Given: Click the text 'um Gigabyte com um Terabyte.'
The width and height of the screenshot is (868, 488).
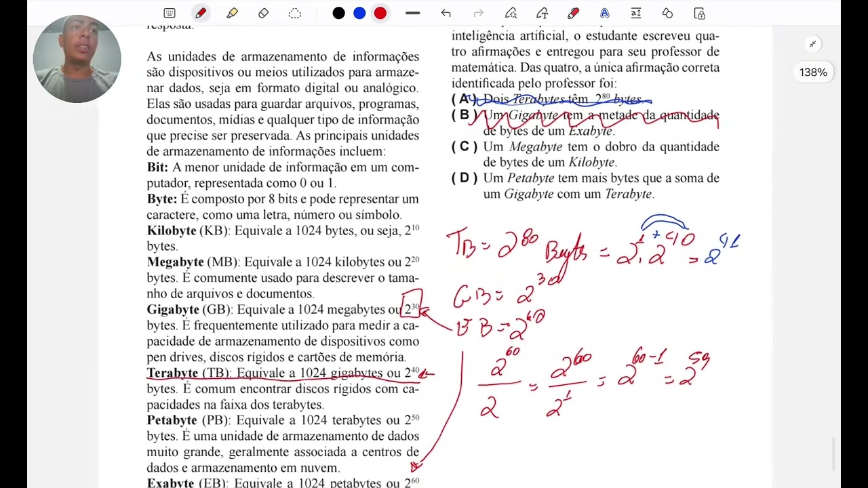Looking at the screenshot, I should (568, 194).
